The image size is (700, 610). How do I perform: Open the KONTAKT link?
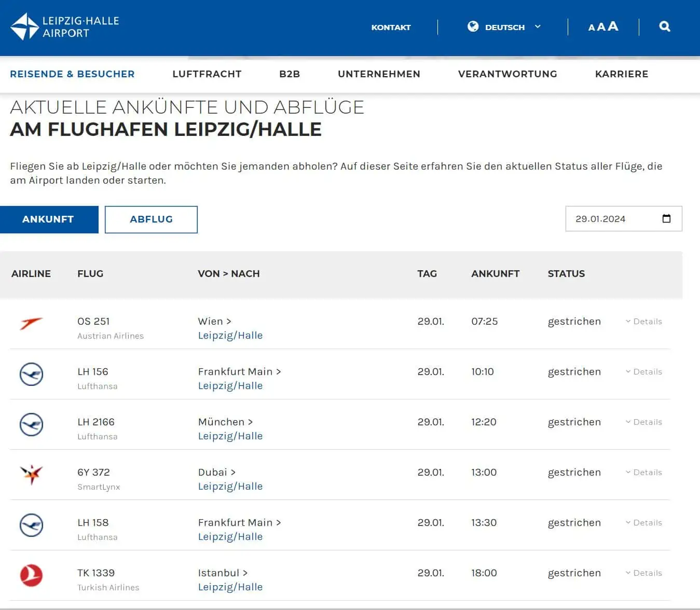391,27
